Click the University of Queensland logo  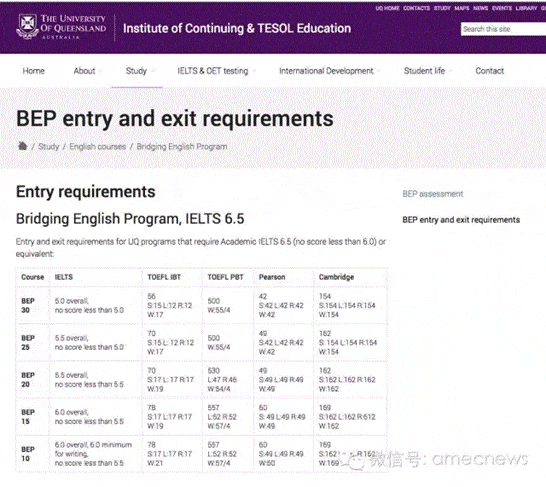(x=61, y=27)
